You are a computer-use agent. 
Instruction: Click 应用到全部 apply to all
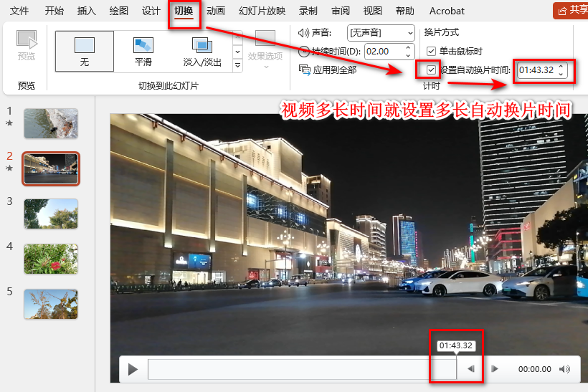click(328, 70)
